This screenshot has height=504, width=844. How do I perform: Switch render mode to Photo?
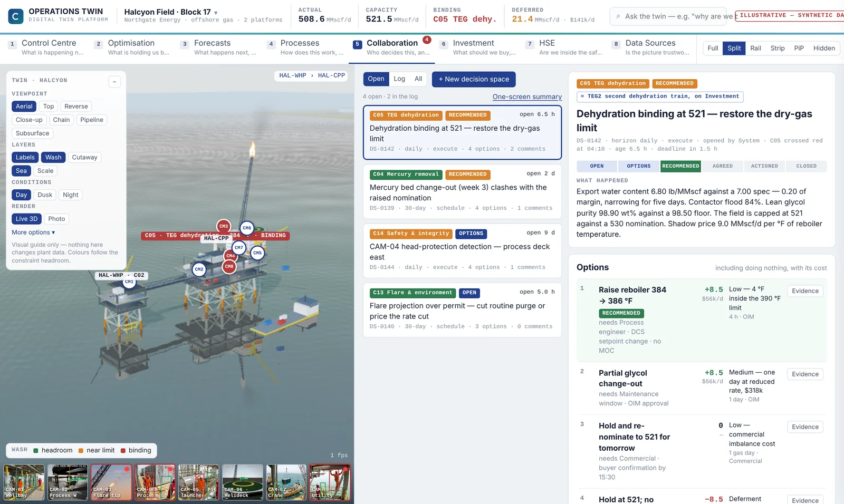[56, 219]
